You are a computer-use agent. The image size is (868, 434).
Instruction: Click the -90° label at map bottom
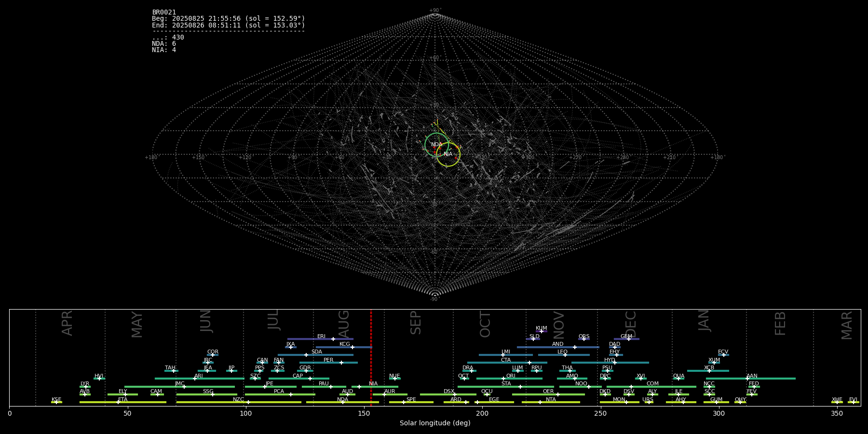pos(435,299)
